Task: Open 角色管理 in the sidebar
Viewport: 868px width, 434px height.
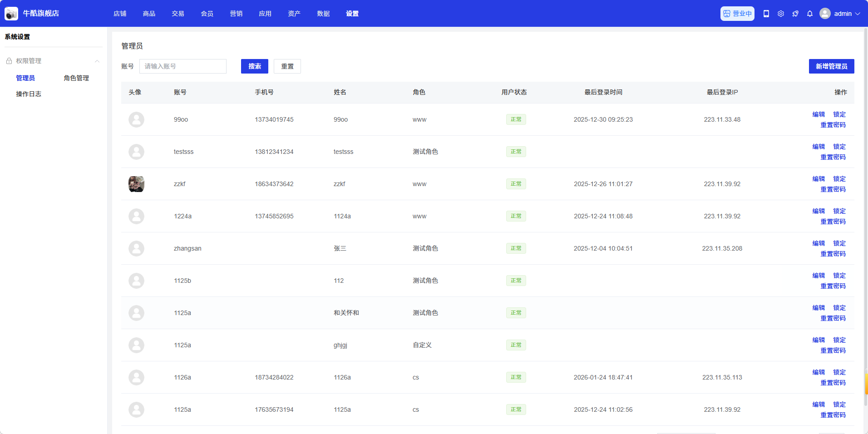Action: (76, 78)
